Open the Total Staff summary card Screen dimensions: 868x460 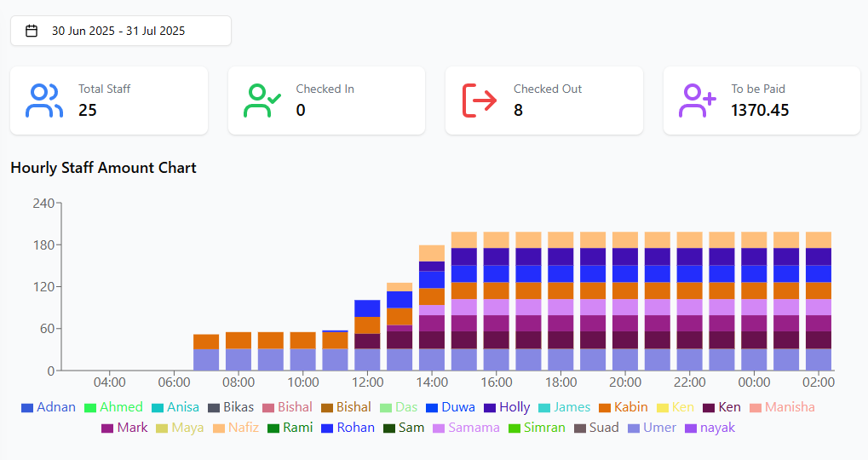tap(109, 101)
